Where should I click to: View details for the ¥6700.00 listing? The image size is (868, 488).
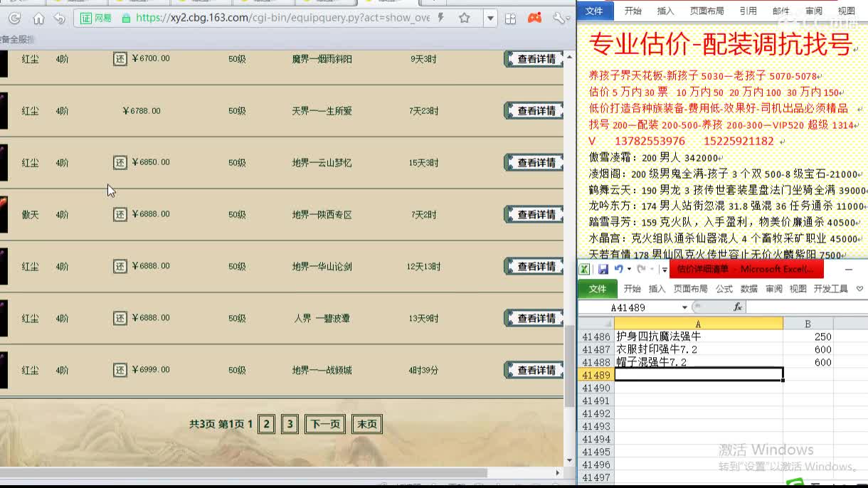[x=534, y=59]
